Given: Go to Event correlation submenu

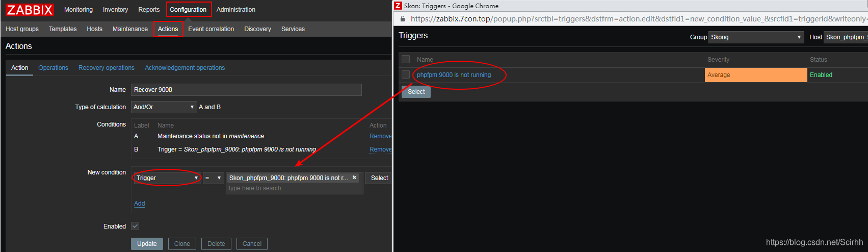Looking at the screenshot, I should click(x=211, y=29).
